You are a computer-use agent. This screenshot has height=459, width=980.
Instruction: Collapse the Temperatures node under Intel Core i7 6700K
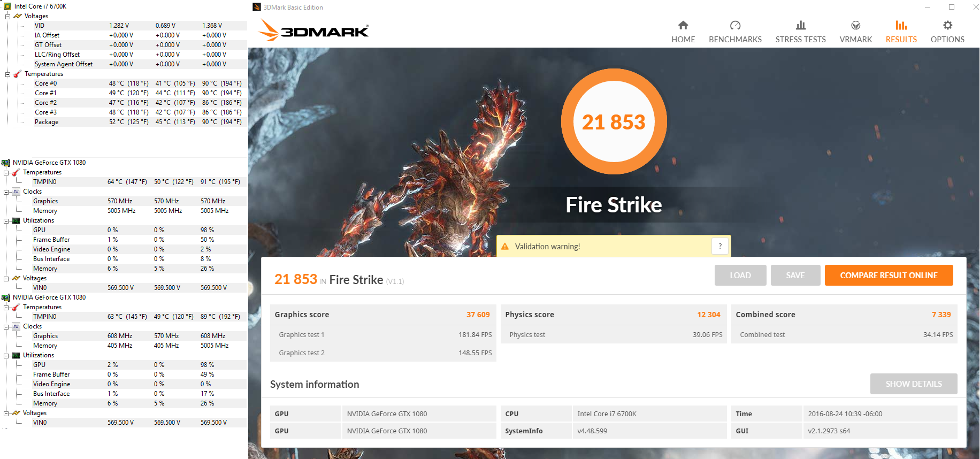tap(7, 74)
